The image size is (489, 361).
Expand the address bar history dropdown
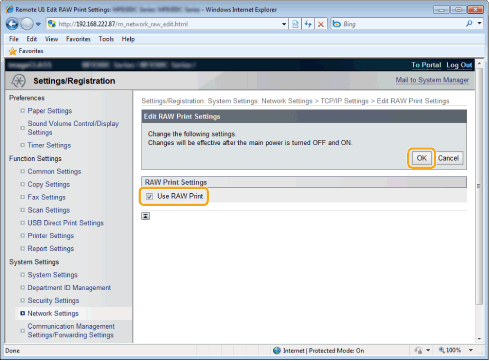(x=284, y=24)
